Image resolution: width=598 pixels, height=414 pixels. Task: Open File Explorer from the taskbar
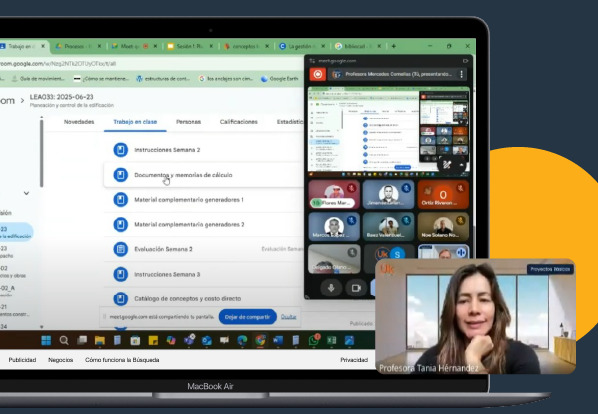[100, 340]
